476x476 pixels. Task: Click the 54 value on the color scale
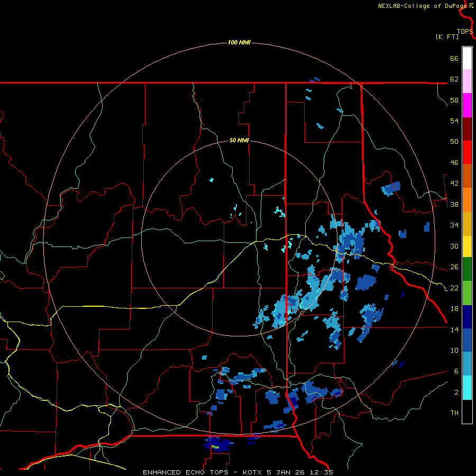(x=454, y=121)
